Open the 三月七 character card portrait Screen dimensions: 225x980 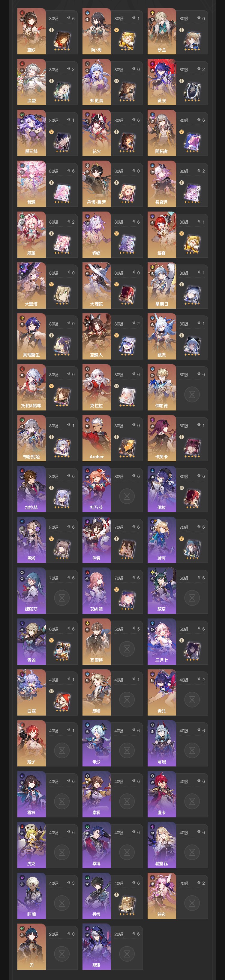click(162, 641)
